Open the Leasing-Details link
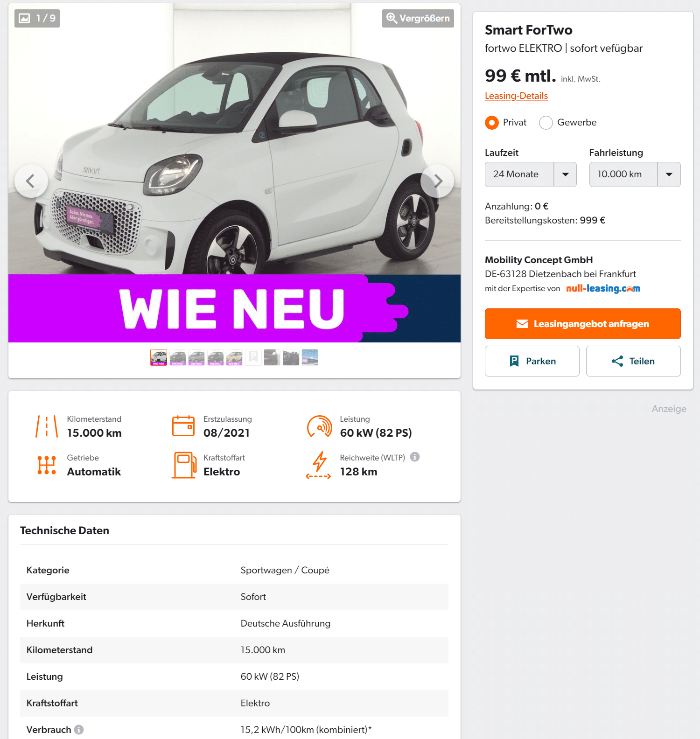Image resolution: width=700 pixels, height=739 pixels. 516,96
